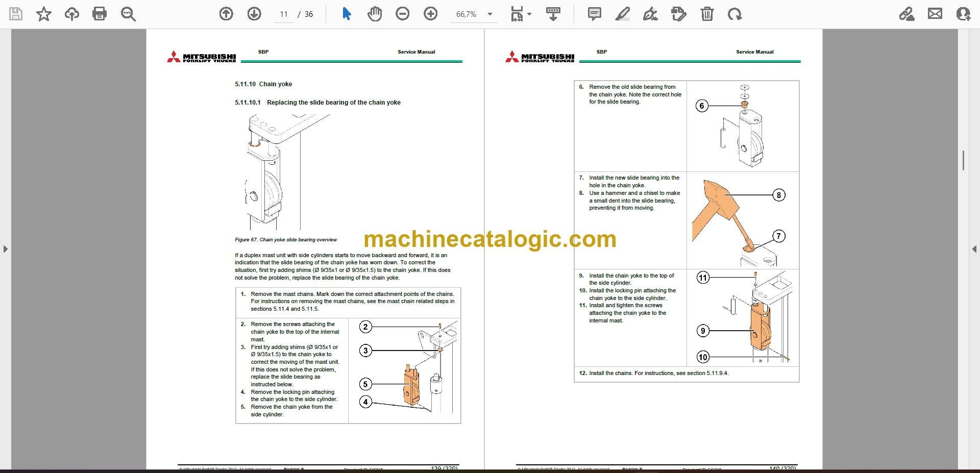Open the 66,7% zoom level dropdown
Screen dimensions: 980x473
[x=474, y=14]
